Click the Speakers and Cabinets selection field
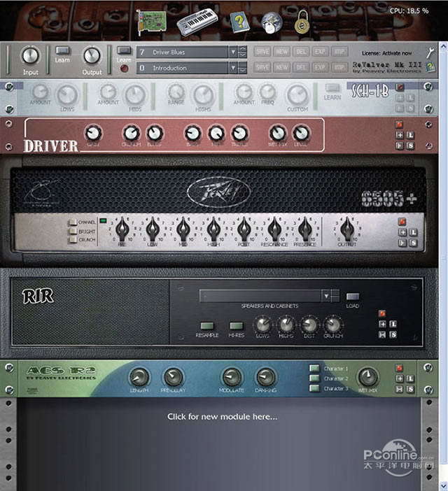The height and width of the screenshot is (491, 448). (260, 296)
